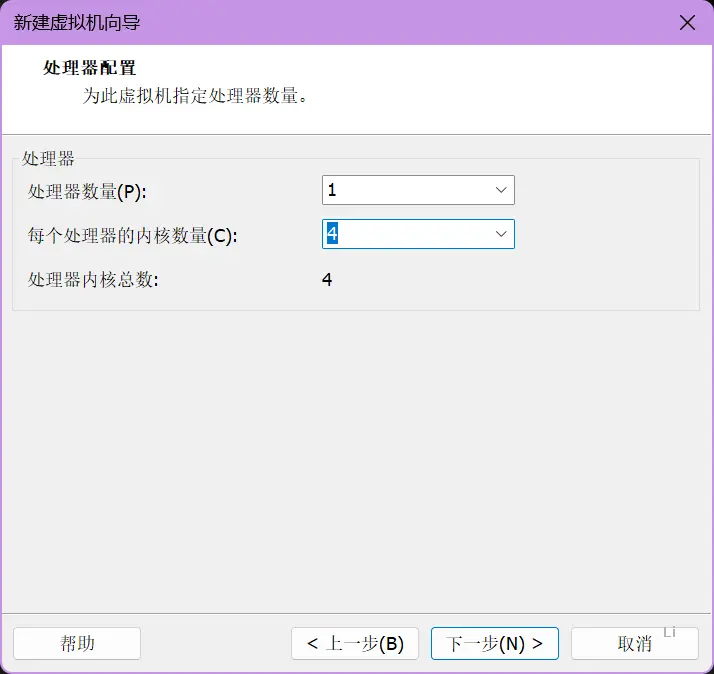This screenshot has height=674, width=714.
Task: Open the 处理器数量(P) dropdown arrow
Action: (501, 190)
